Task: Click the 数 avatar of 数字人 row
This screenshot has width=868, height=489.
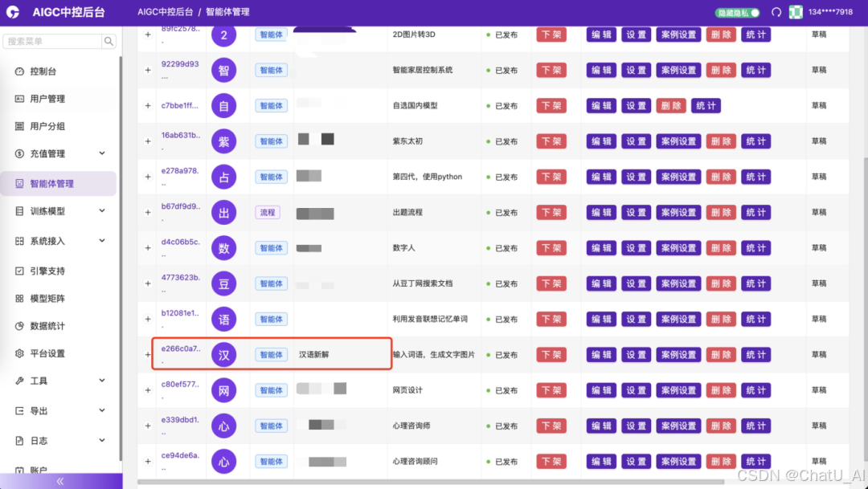Action: 223,248
